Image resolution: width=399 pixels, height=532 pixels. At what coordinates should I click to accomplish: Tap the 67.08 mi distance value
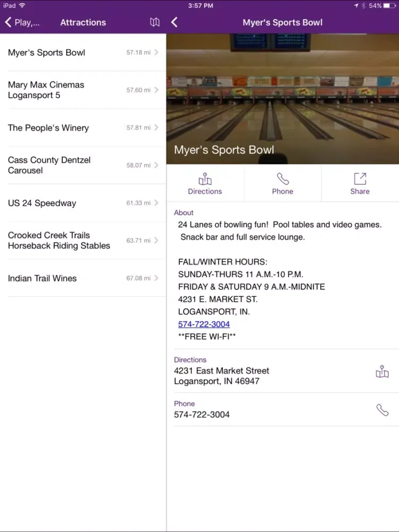138,278
